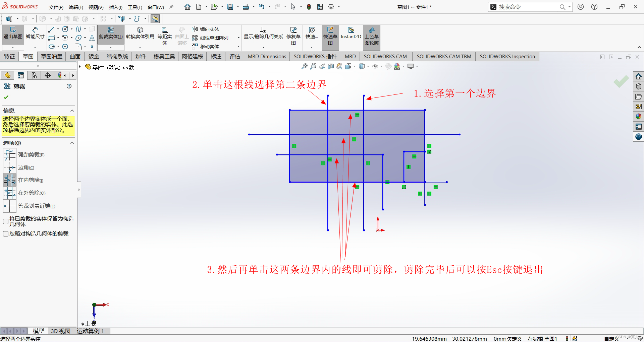Screen dimensions: 644x342
Task: Click the Convert Entities (转换实体引用) icon
Action: [140, 33]
